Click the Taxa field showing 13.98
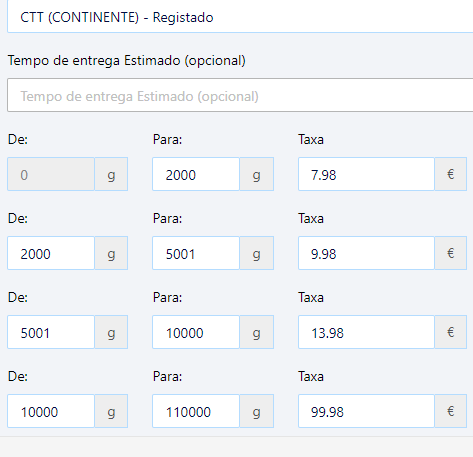 point(366,332)
